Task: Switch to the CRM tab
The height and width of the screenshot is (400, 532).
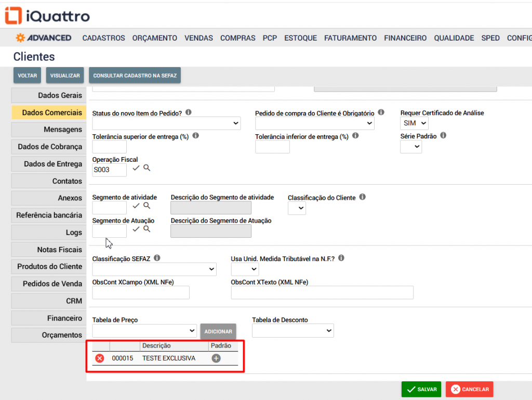Action: click(x=48, y=301)
